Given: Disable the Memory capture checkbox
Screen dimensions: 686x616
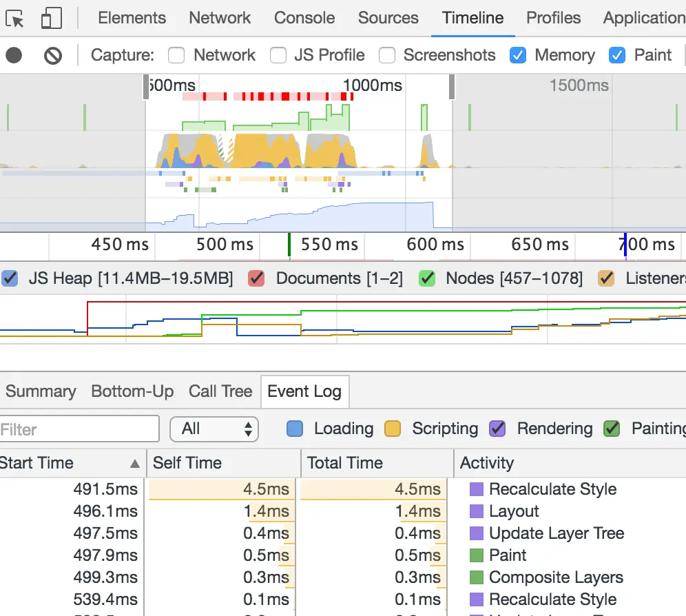Looking at the screenshot, I should [x=518, y=55].
